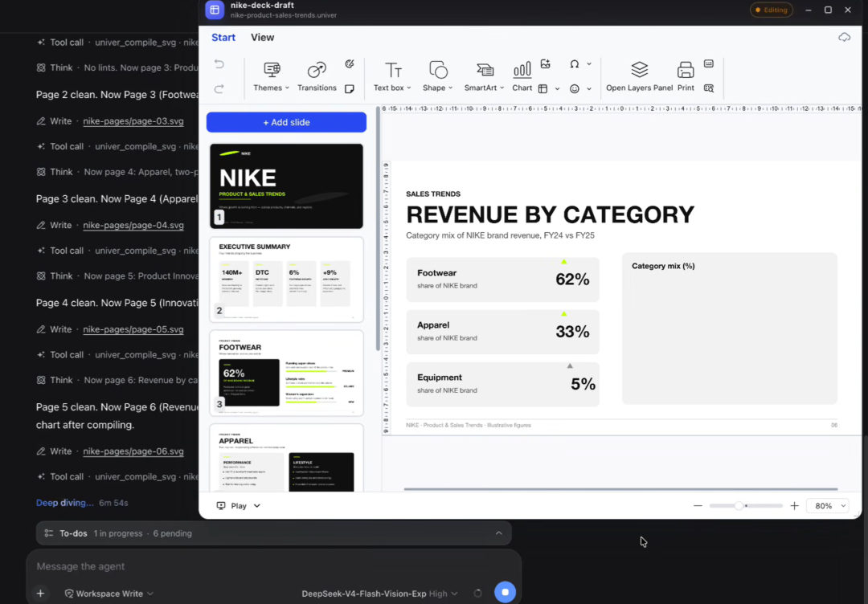Click the Message the agent input field
Image resolution: width=868 pixels, height=604 pixels.
(x=272, y=566)
